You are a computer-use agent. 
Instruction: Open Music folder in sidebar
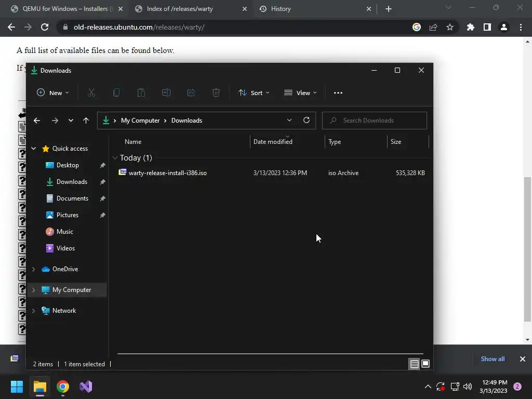(64, 232)
